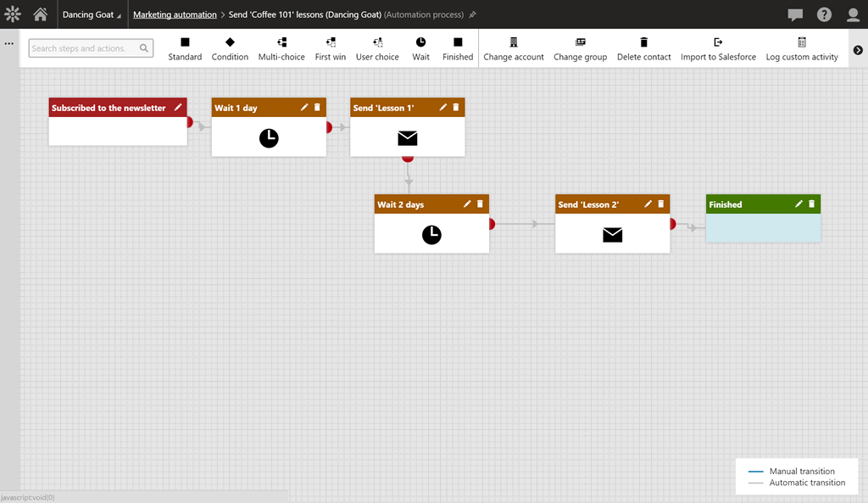Viewport: 868px width, 503px height.
Task: Open the Dancing Goat site selector
Action: tap(92, 14)
